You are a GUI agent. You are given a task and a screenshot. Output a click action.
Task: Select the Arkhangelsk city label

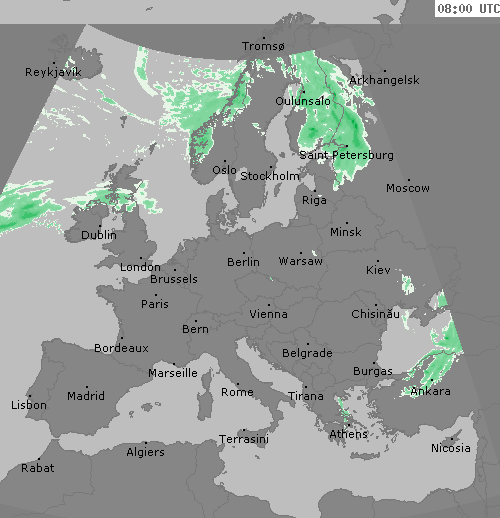[x=384, y=80]
